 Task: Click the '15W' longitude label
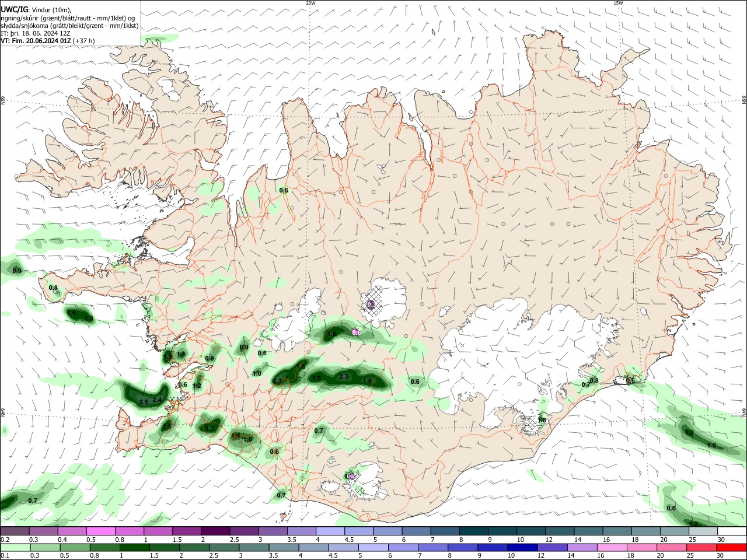[x=618, y=3]
